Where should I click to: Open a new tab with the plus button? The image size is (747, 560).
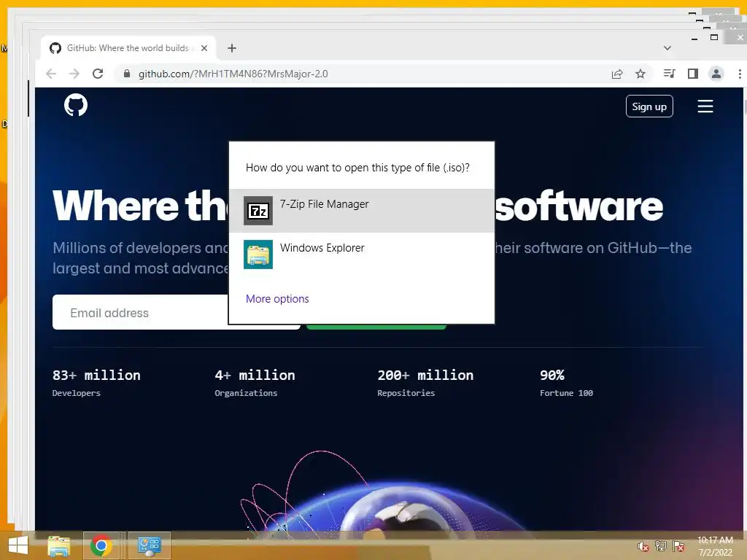[232, 48]
